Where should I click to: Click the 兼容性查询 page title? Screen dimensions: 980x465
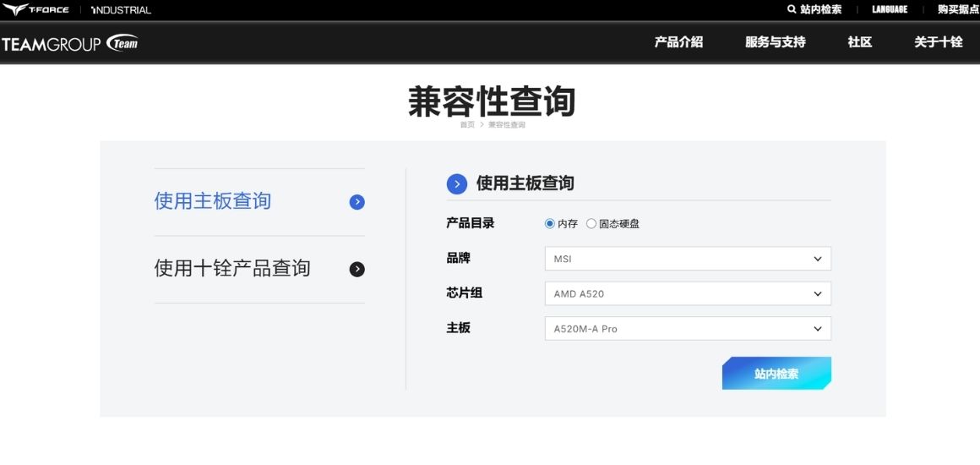click(x=491, y=102)
